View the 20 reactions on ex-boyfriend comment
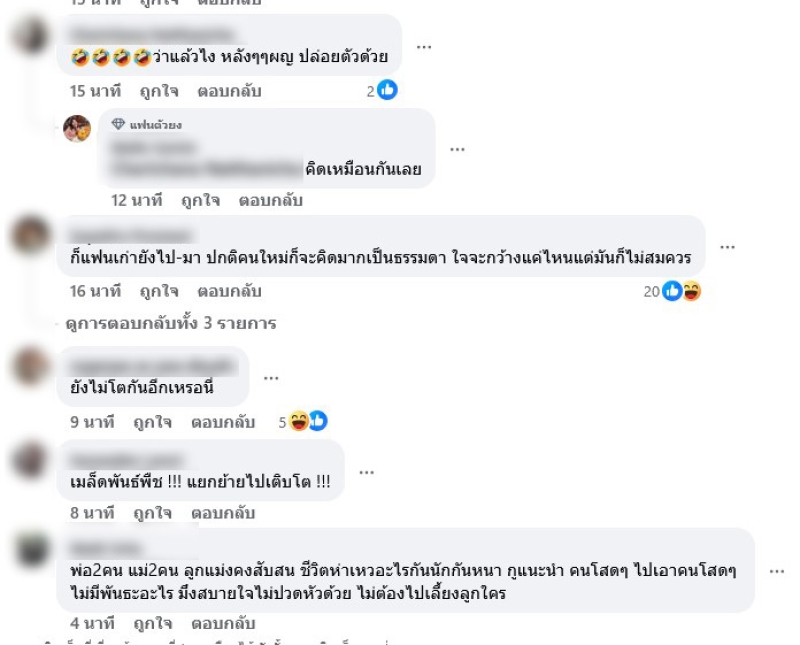Viewport: 800px width, 645px height. pos(672,291)
